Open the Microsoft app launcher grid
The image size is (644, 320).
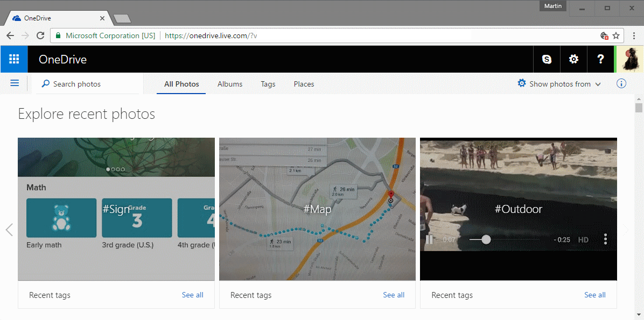(14, 59)
